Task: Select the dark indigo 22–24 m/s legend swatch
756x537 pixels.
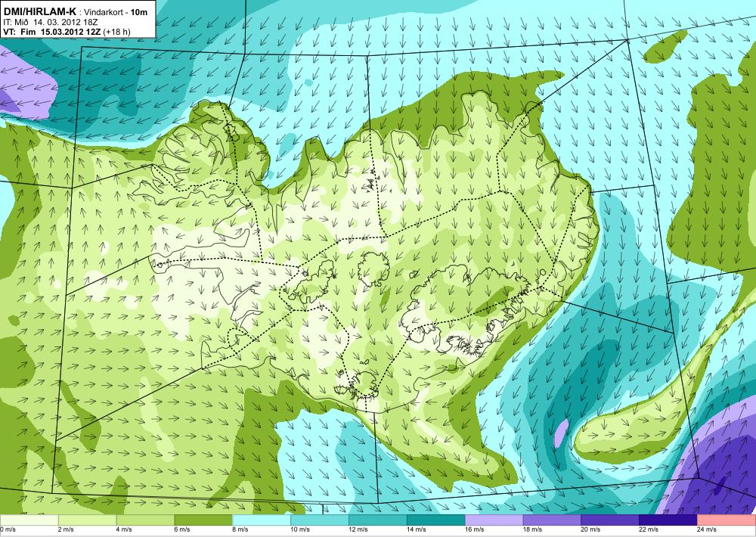Action: click(x=668, y=520)
